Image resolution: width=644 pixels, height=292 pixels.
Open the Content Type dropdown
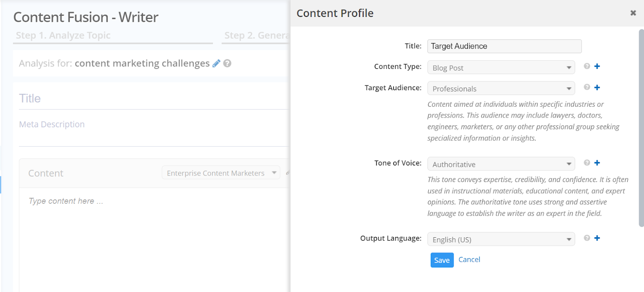pos(501,68)
